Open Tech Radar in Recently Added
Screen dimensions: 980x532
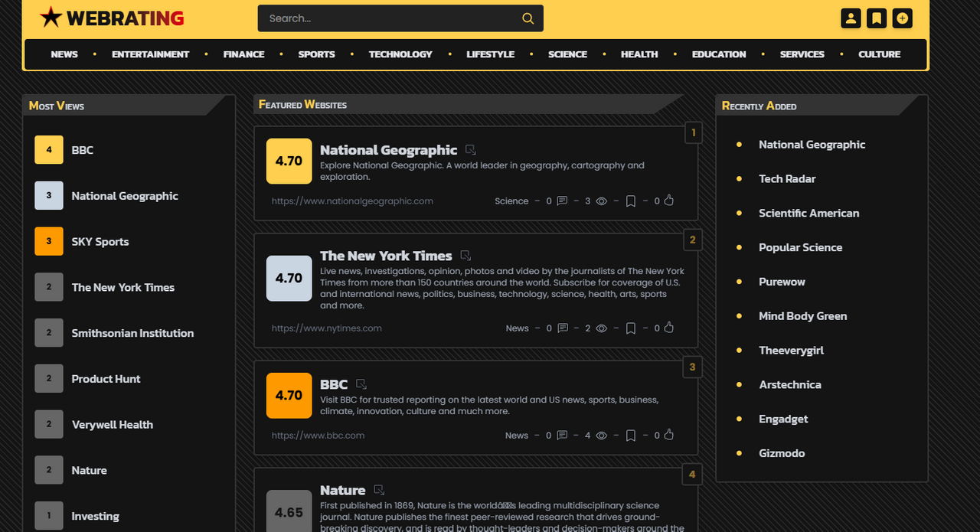point(787,179)
